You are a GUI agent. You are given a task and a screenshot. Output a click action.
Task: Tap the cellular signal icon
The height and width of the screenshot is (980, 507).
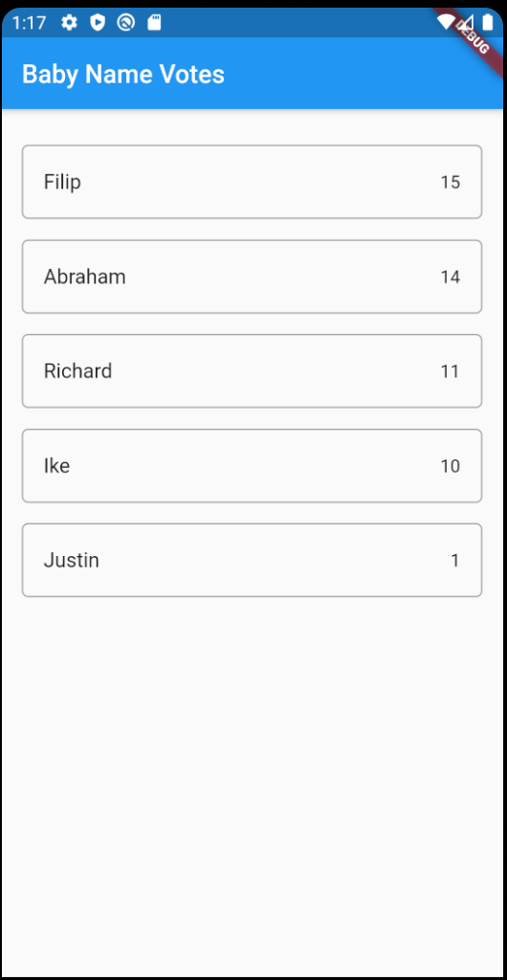[466, 23]
